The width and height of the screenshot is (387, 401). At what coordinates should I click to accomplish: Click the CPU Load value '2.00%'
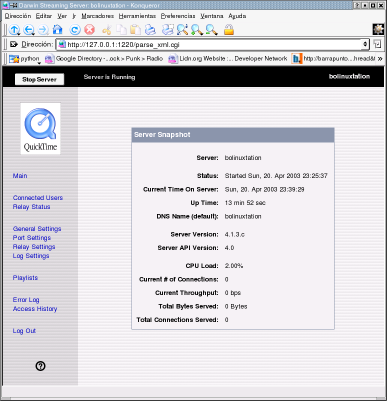tap(234, 266)
